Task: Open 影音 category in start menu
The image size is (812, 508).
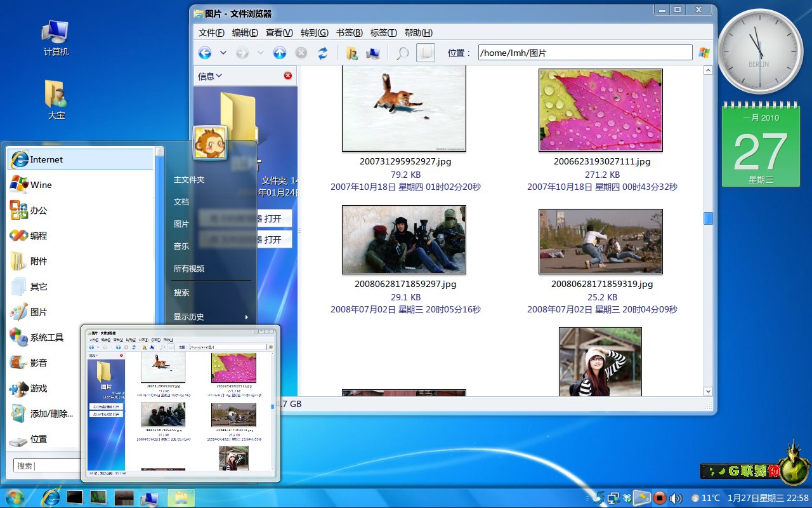Action: pyautogui.click(x=46, y=363)
